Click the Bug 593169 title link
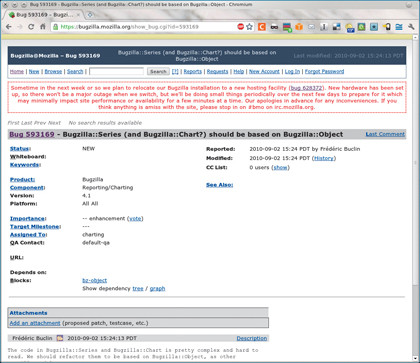Image resolution: width=420 pixels, height=363 pixels. pos(32,134)
